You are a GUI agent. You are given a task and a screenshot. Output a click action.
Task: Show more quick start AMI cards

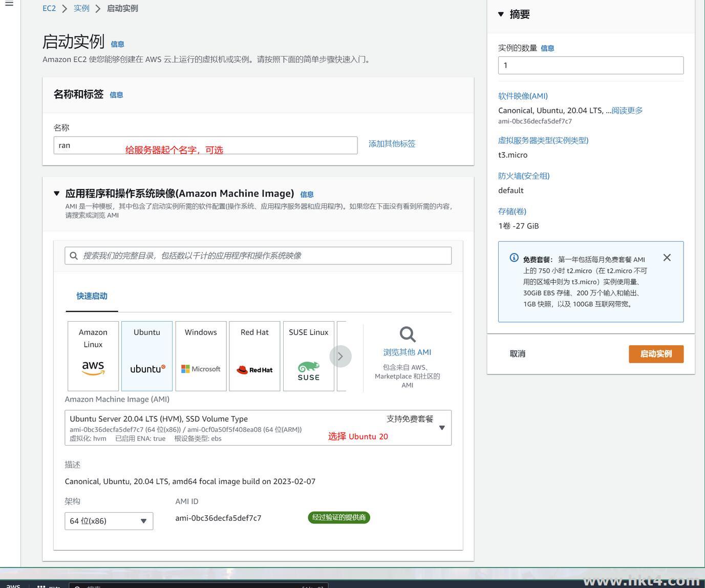[340, 356]
